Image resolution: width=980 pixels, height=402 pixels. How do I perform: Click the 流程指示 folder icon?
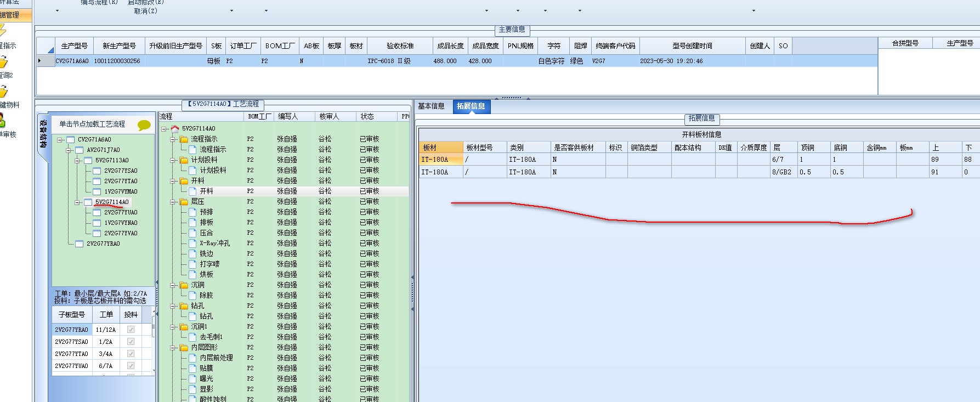[x=184, y=139]
